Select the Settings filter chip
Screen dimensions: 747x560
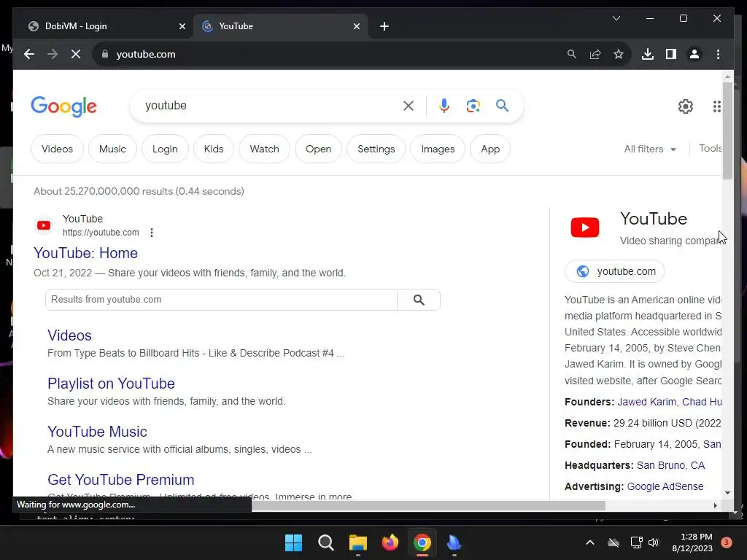pyautogui.click(x=376, y=149)
